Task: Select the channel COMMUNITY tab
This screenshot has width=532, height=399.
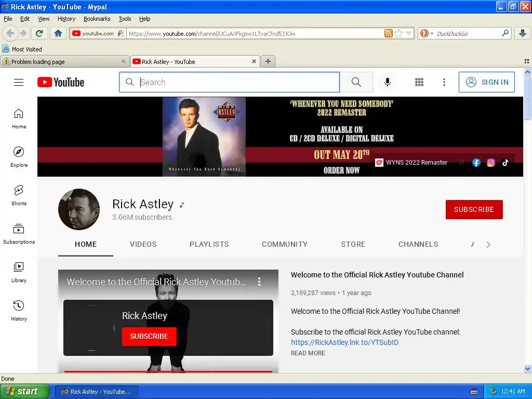Action: point(284,244)
